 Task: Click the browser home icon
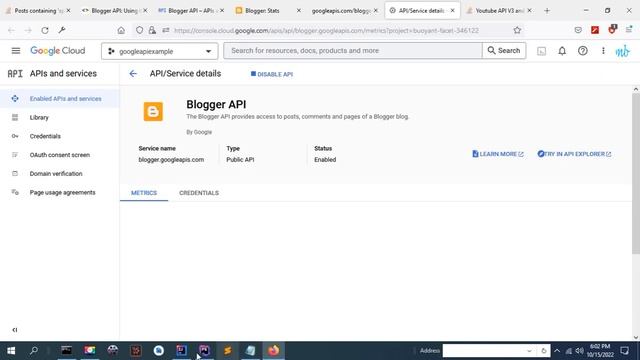pos(121,30)
